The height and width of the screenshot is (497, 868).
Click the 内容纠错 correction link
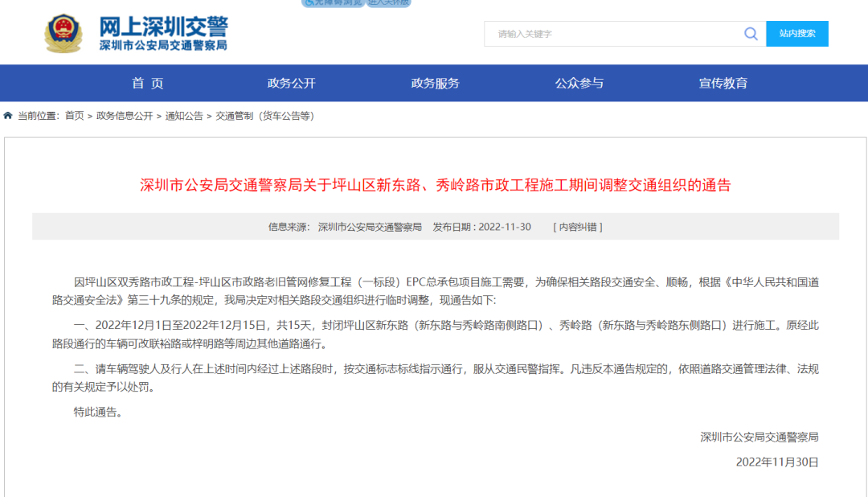[x=578, y=227]
